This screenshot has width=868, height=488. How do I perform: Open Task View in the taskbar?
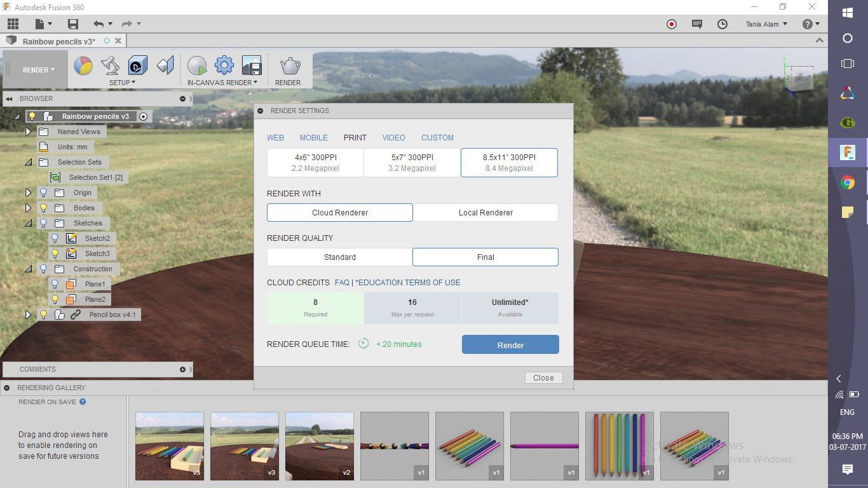tap(848, 64)
